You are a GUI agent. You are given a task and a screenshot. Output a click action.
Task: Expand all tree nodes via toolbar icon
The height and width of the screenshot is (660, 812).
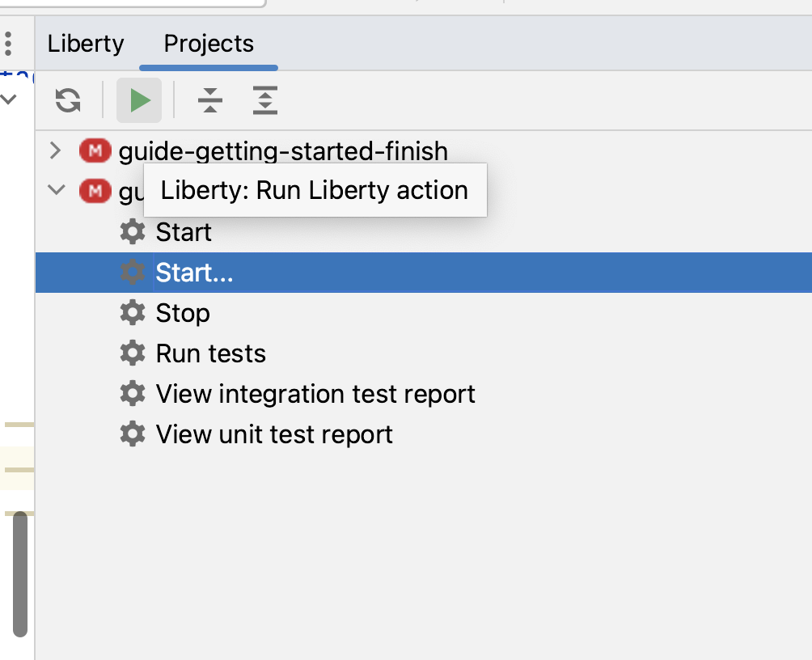[264, 100]
